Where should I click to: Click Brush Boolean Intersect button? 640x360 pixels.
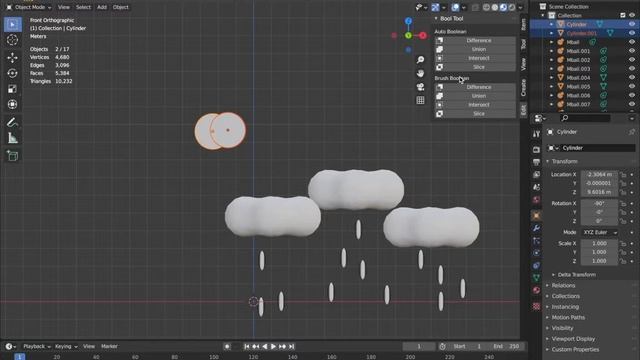[475, 105]
